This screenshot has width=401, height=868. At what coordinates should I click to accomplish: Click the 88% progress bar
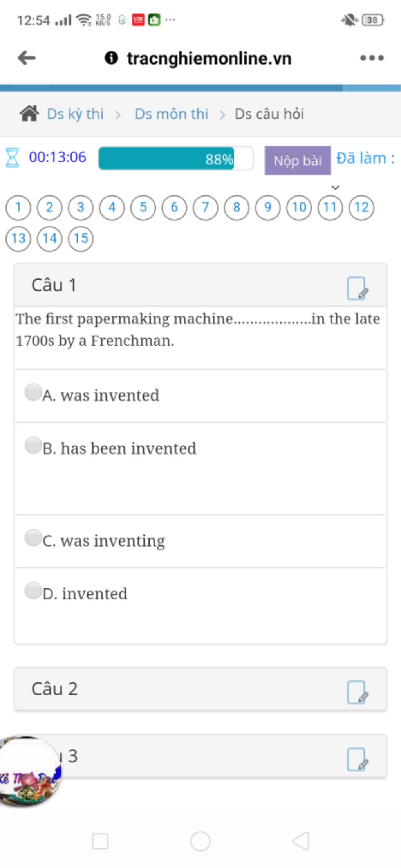point(176,159)
